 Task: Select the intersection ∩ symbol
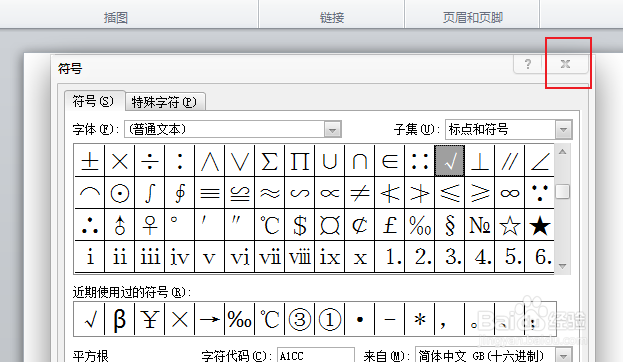coord(360,161)
